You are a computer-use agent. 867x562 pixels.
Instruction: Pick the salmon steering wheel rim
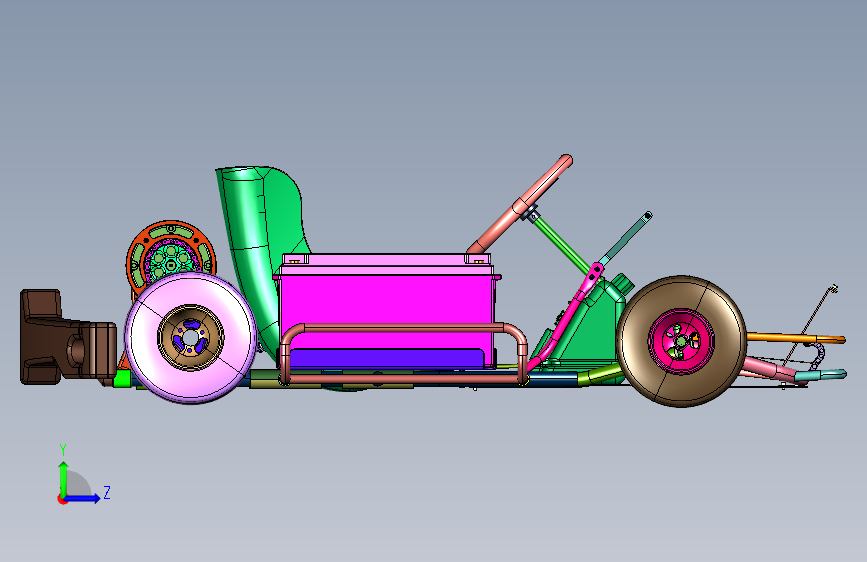point(520,205)
